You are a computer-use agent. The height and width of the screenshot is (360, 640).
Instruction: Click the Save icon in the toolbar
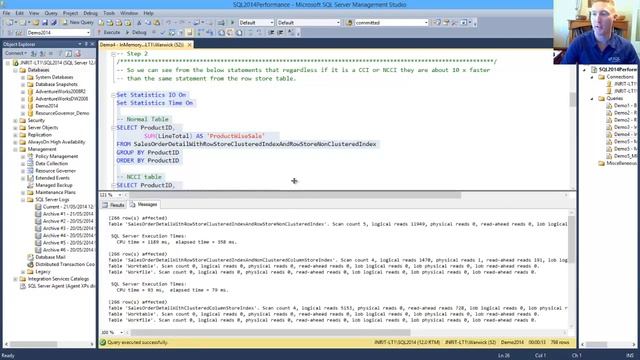point(45,22)
